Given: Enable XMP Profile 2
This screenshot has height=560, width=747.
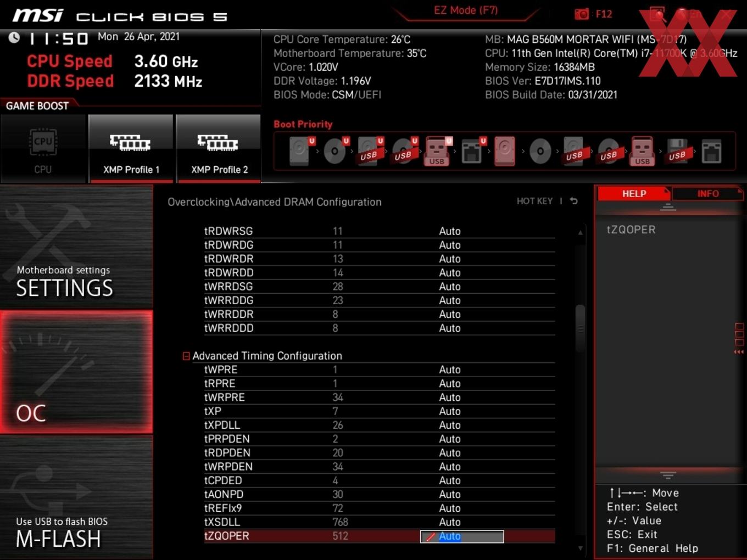Looking at the screenshot, I should click(219, 148).
